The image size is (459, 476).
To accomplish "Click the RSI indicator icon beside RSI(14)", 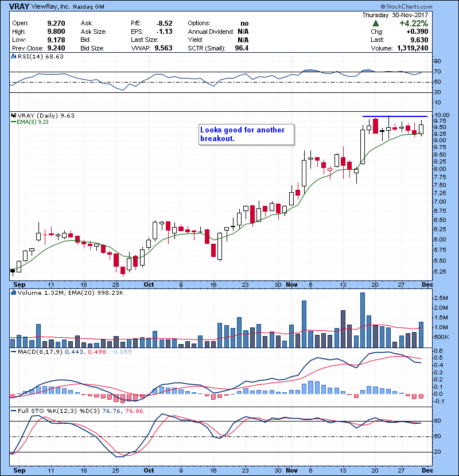I will [13, 56].
